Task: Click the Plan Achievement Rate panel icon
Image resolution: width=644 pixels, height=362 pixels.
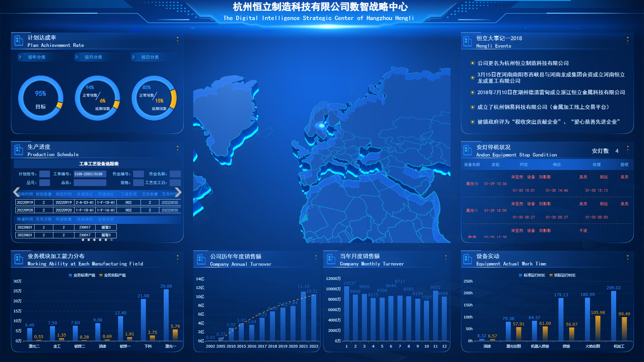Action: point(19,41)
